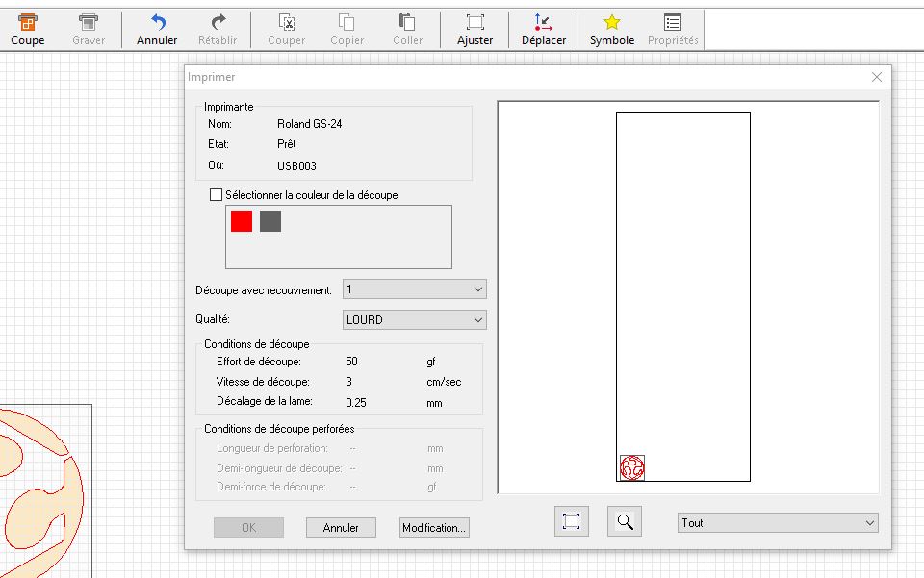Click the Copier toolbar icon
Image resolution: width=924 pixels, height=578 pixels.
point(346,23)
